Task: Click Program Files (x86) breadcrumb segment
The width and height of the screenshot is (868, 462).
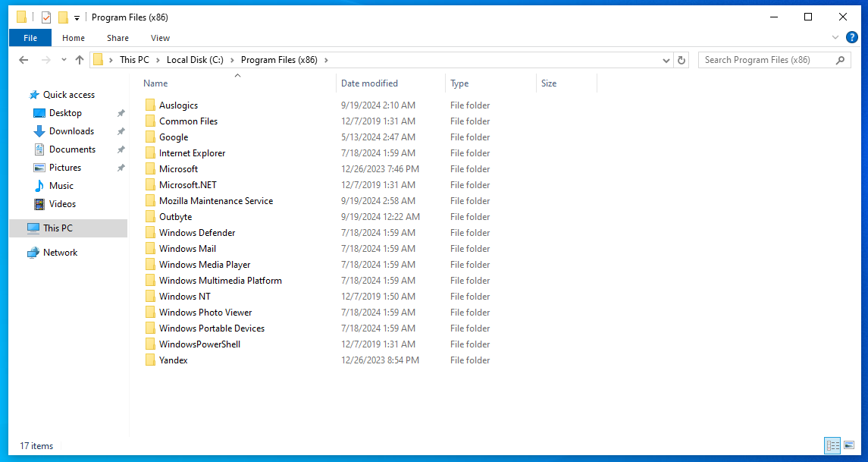Action: (279, 60)
